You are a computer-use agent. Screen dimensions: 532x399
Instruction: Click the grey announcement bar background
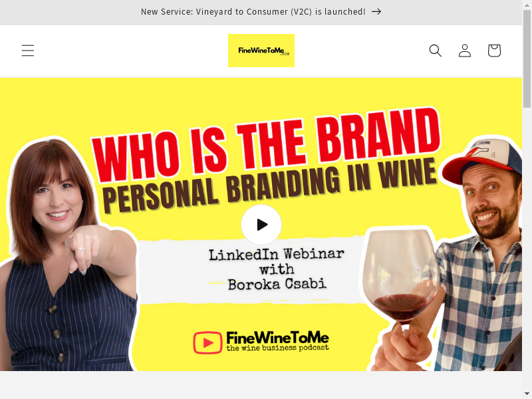(x=68, y=12)
